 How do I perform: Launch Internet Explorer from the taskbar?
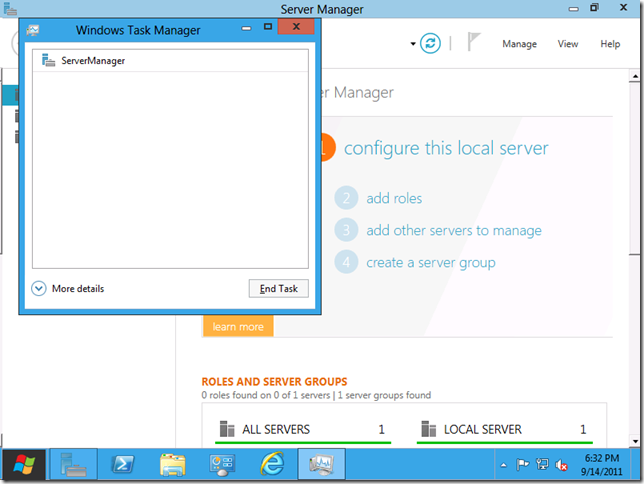point(272,464)
